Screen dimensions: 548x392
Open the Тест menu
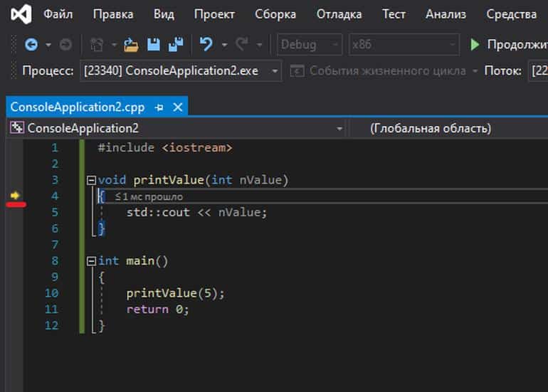pos(394,14)
